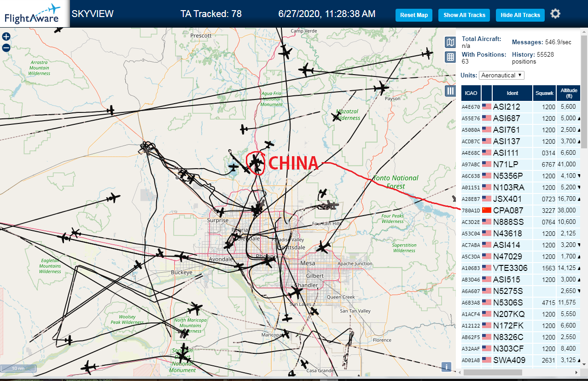Select the N5306S aircraft row

pos(521,302)
